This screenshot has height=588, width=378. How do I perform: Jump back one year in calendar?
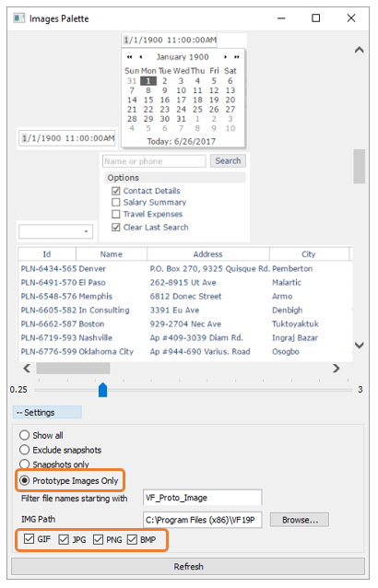coord(129,57)
